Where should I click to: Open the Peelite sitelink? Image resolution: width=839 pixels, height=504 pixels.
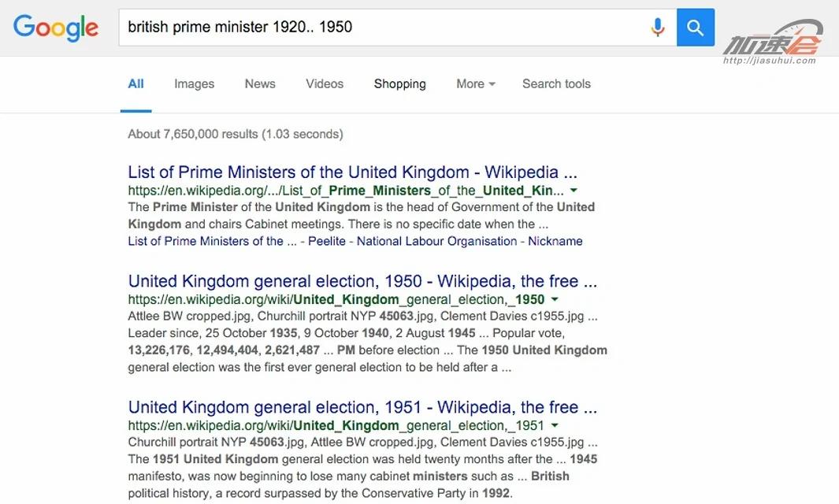[327, 241]
